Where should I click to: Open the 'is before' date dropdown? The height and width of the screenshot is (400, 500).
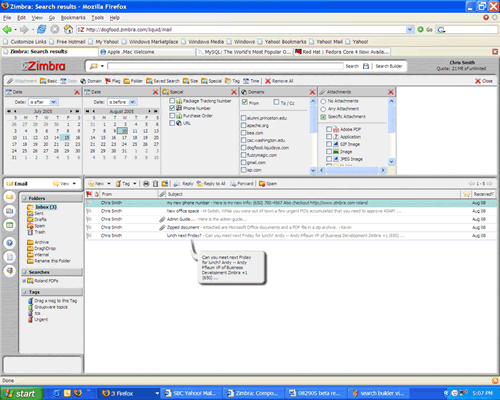132,102
